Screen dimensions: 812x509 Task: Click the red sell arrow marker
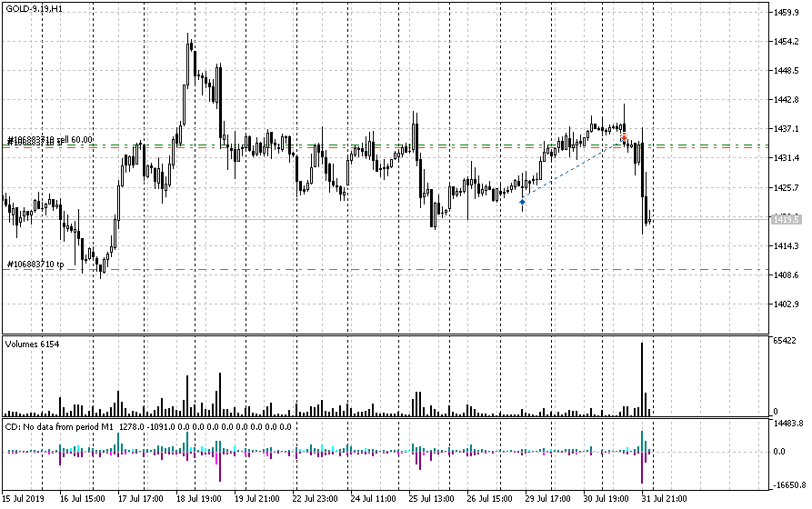coord(624,138)
